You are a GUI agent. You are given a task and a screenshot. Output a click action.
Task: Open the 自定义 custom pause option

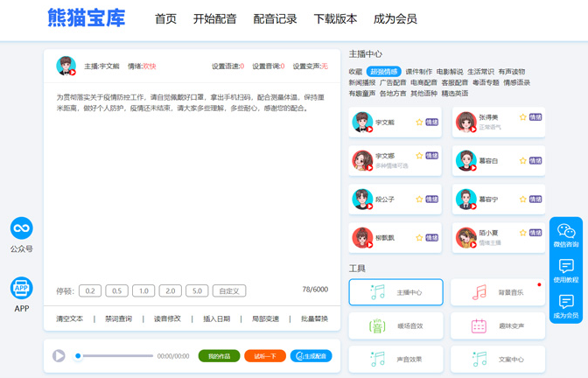(229, 290)
